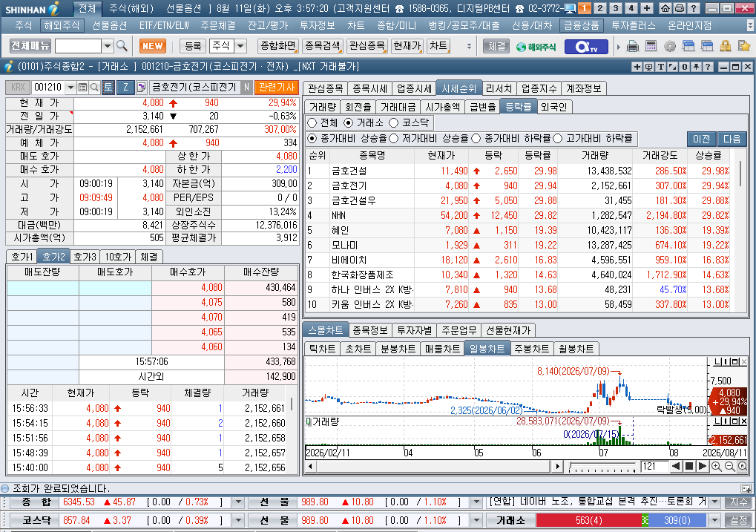
Task: Open the printer icon in the main toolbar
Action: (x=633, y=46)
